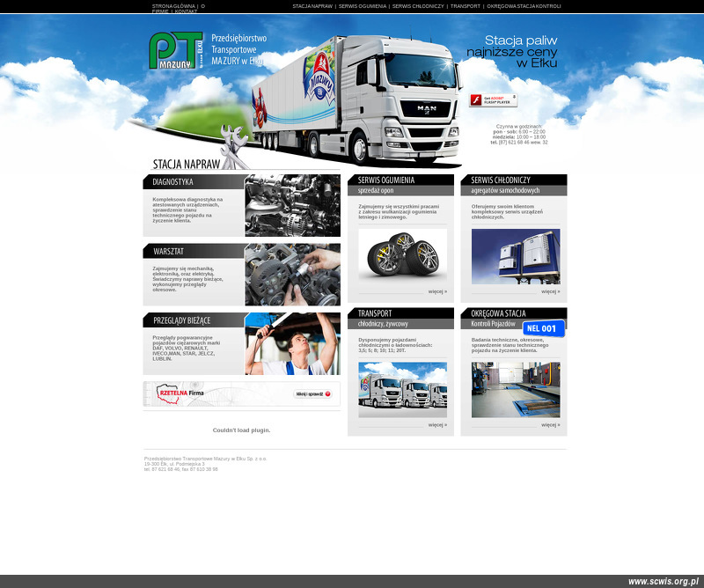Follow 'więcej »' link under Transport
The width and height of the screenshot is (704, 588).
(x=437, y=425)
